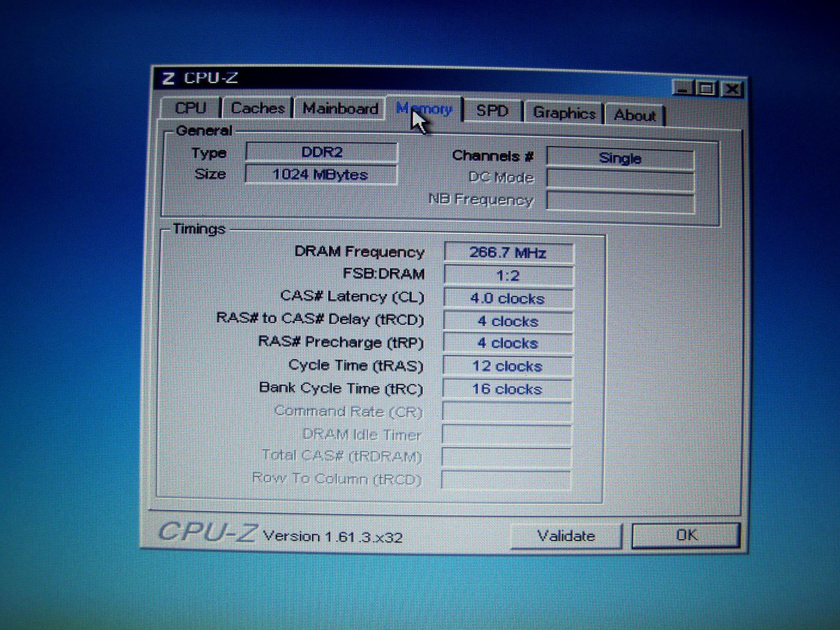The height and width of the screenshot is (630, 840).
Task: Click the empty DC Mode field
Action: tap(620, 180)
